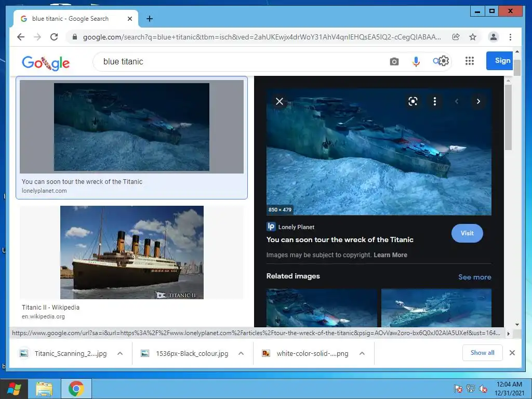The width and height of the screenshot is (532, 399).
Task: Click the network tray icon
Action: [x=471, y=389]
